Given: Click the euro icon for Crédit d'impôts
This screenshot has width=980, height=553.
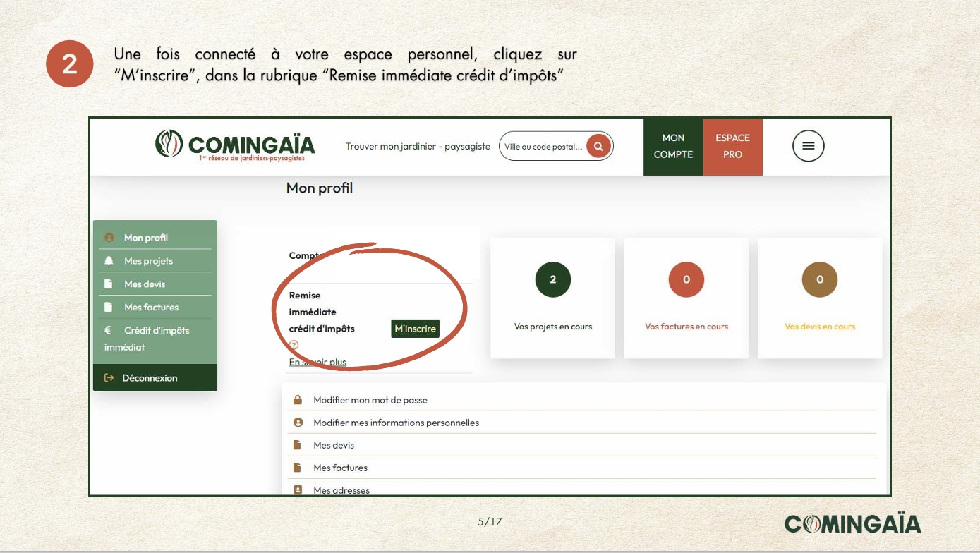Looking at the screenshot, I should 108,330.
